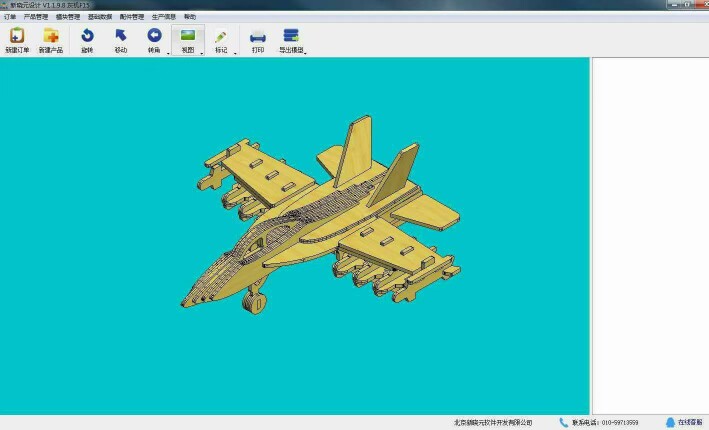Click the Beijing software company name text
The width and height of the screenshot is (709, 430).
[493, 422]
